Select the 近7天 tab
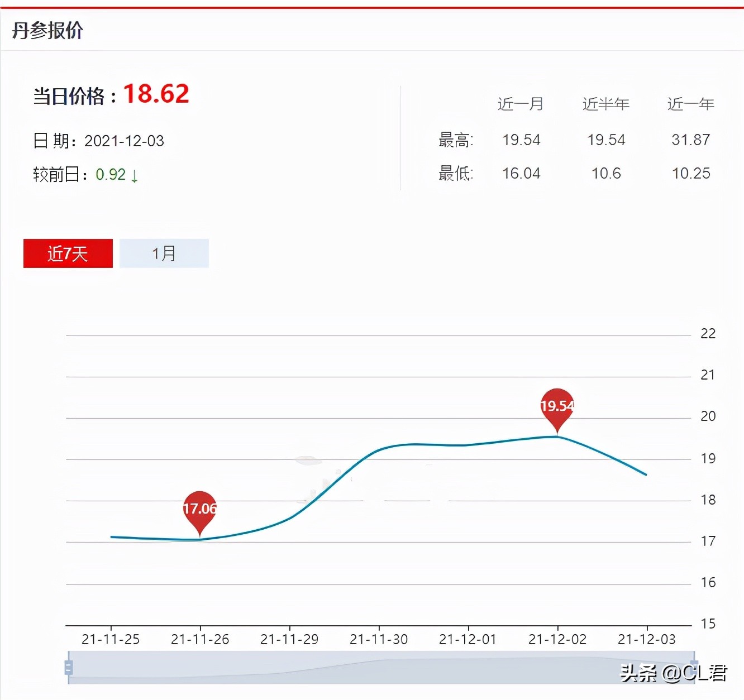The image size is (744, 700). coord(68,253)
